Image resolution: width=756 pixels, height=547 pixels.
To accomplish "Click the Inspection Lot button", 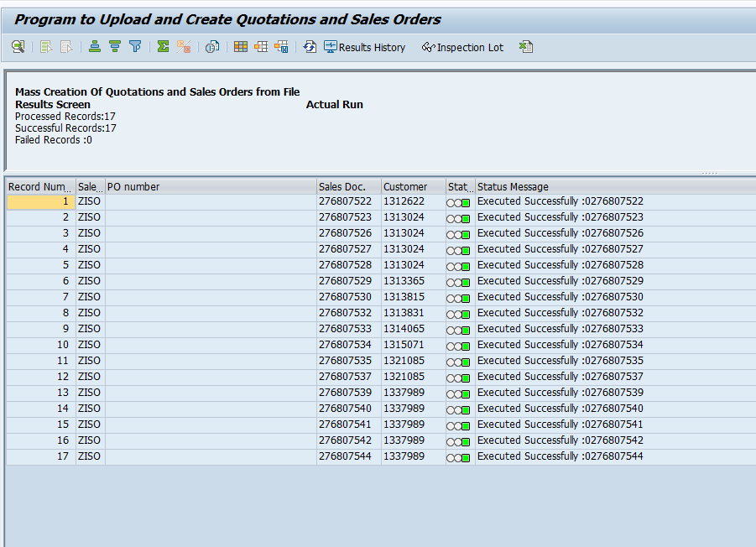I will [462, 47].
